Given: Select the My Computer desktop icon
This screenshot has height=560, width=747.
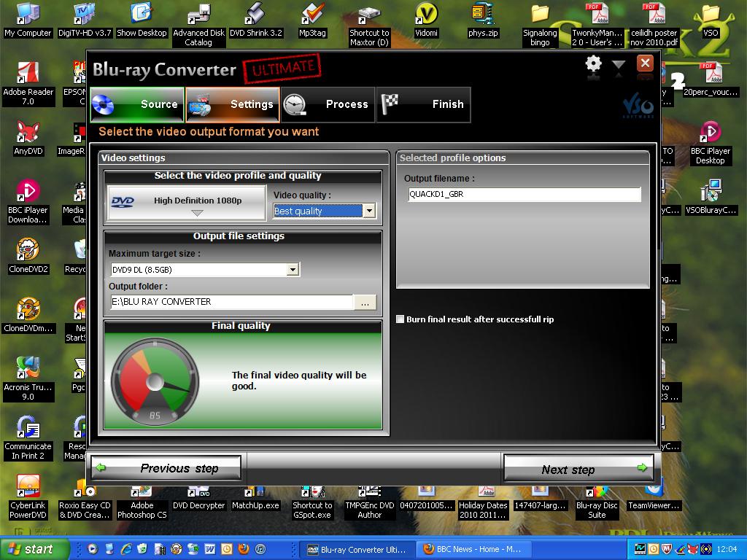Looking at the screenshot, I should pyautogui.click(x=28, y=20).
